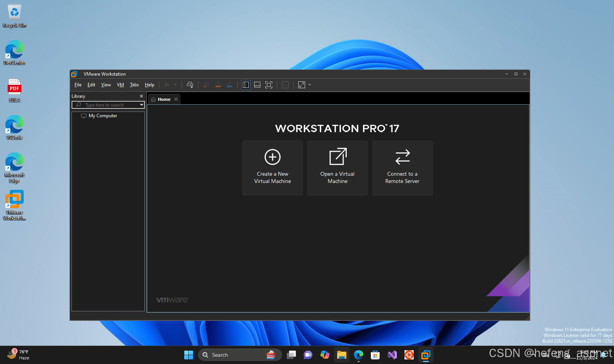Take a snapshot of the virtual machine

tap(206, 85)
